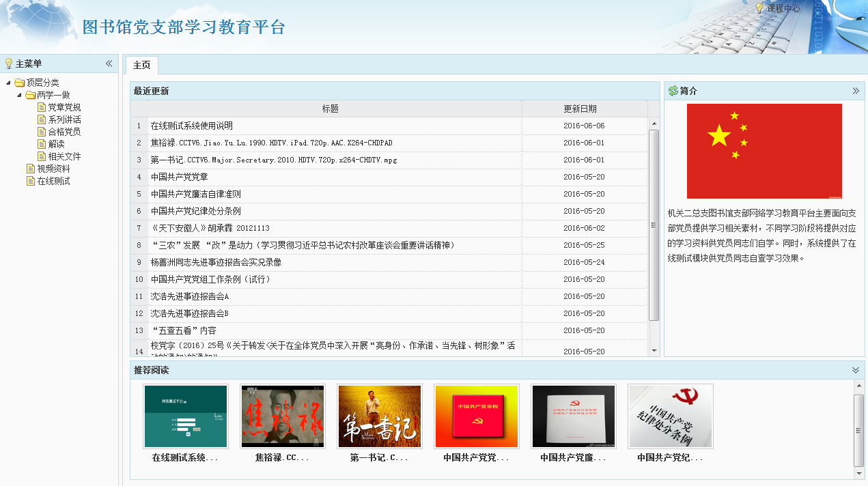Switch to the 主页 tab
Image resolution: width=868 pixels, height=486 pixels.
(x=141, y=65)
